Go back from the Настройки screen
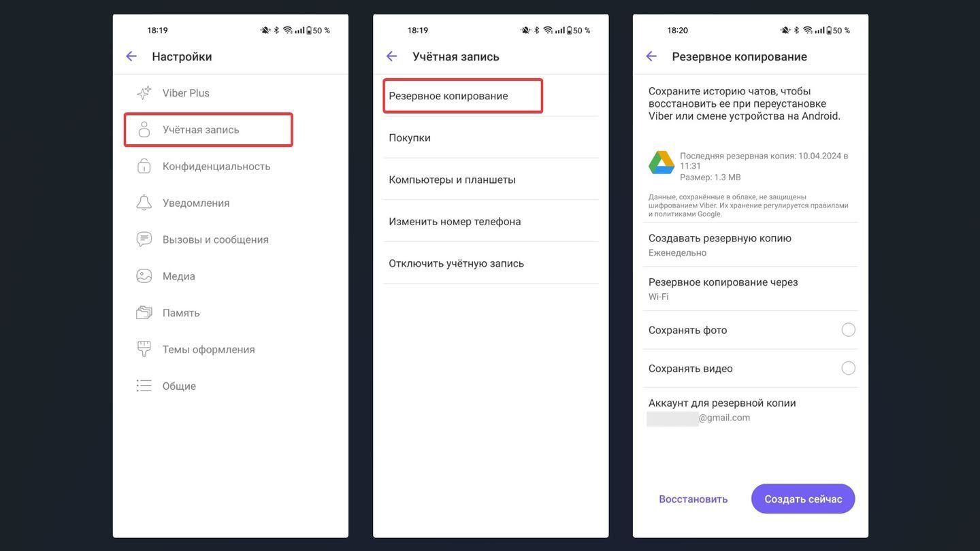The height and width of the screenshot is (551, 980). 131,56
